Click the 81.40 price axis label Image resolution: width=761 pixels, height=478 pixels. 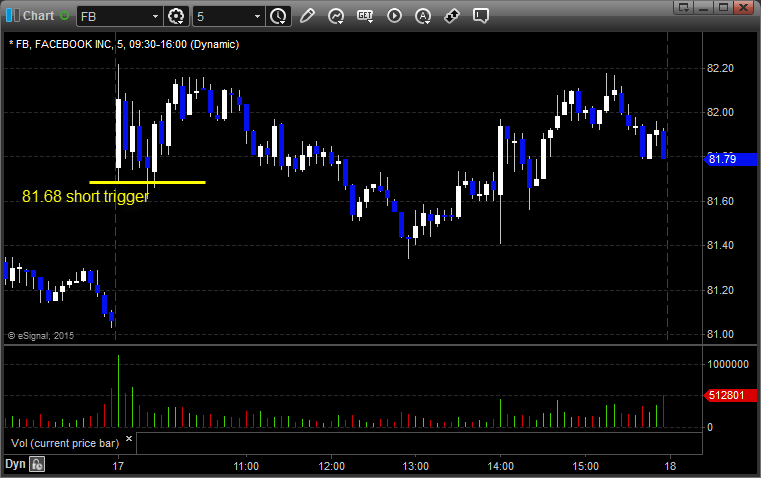(x=720, y=246)
